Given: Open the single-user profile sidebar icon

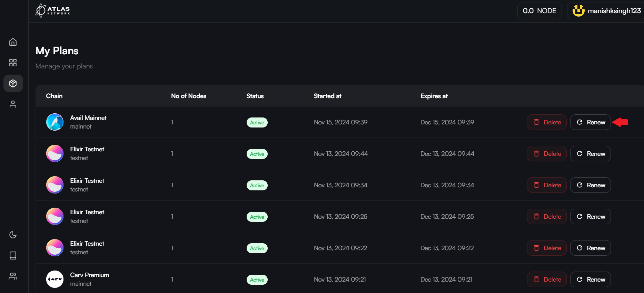Looking at the screenshot, I should [13, 104].
